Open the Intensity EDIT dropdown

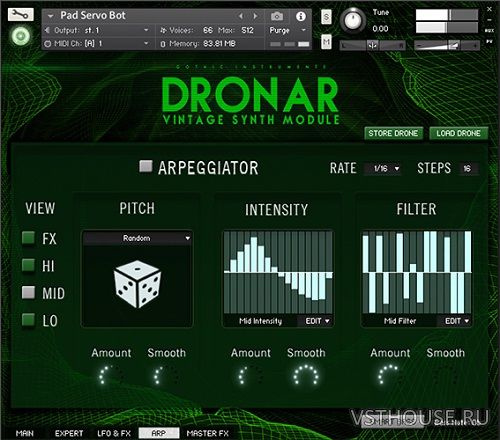tap(317, 321)
